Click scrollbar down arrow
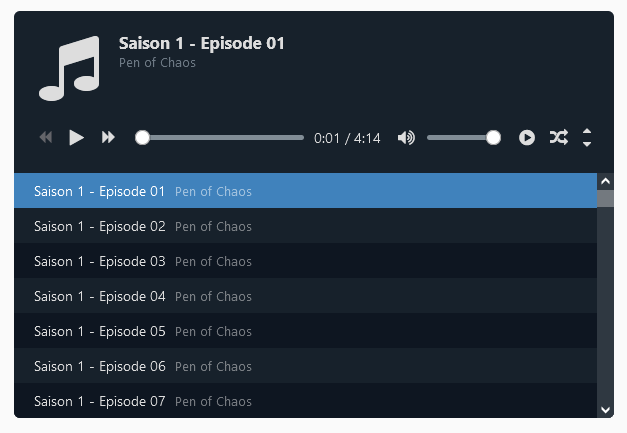Screen dimensions: 627x433 605,410
